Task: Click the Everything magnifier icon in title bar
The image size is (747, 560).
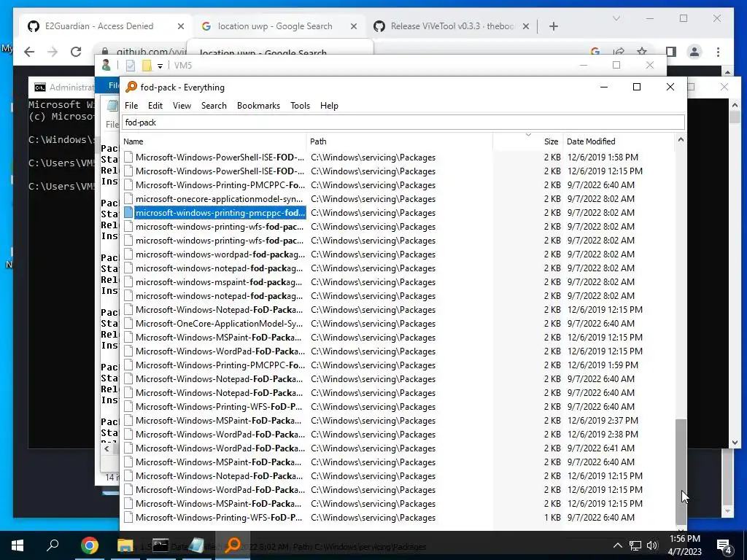Action: (131, 87)
